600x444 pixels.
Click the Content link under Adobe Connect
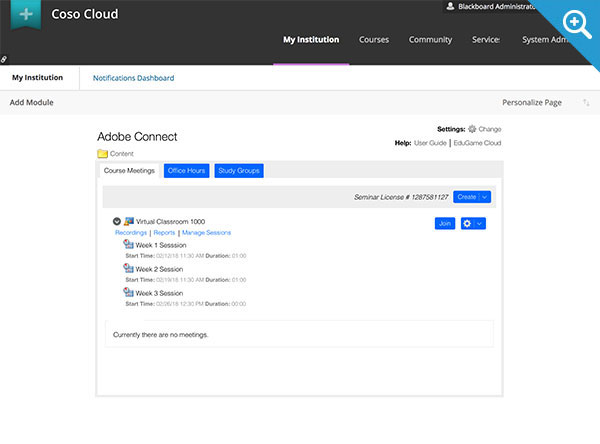pyautogui.click(x=122, y=154)
